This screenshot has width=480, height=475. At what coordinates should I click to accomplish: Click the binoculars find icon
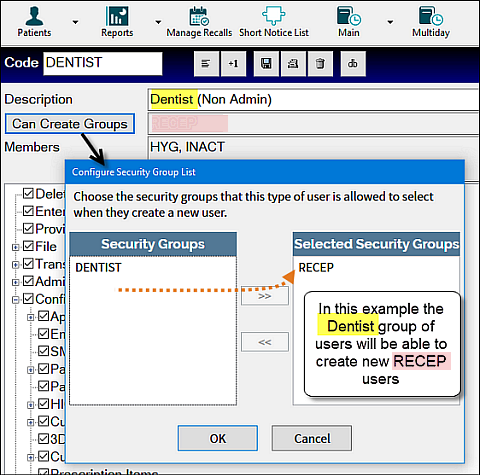click(x=353, y=63)
